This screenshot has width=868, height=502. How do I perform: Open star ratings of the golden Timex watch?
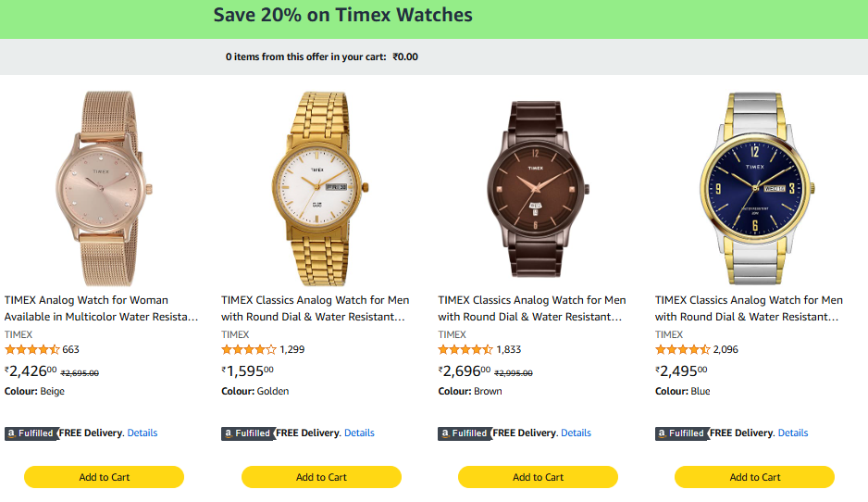tap(248, 350)
